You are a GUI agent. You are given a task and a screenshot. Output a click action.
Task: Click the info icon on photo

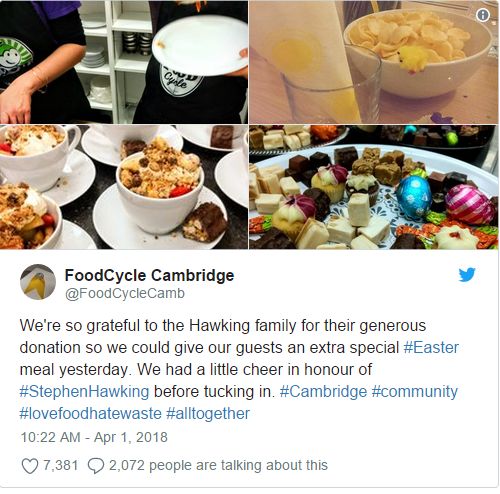(x=483, y=15)
